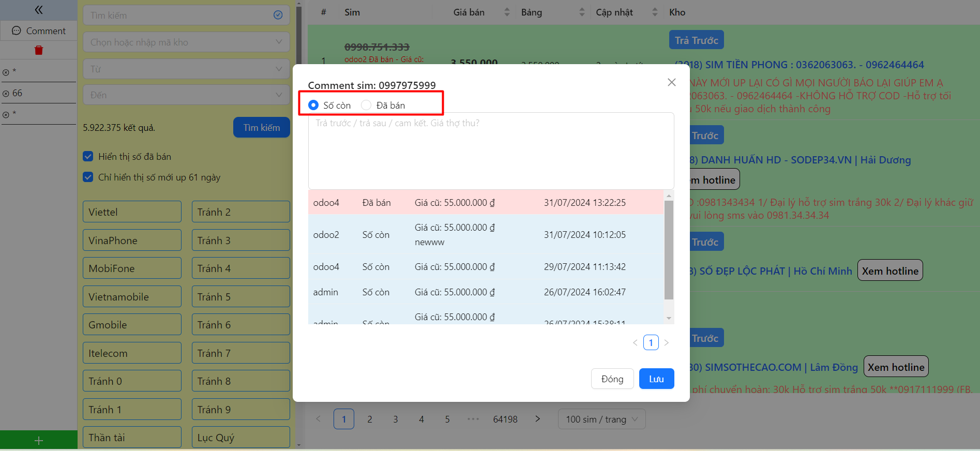
Task: Go to next main table page arrow
Action: (x=537, y=419)
